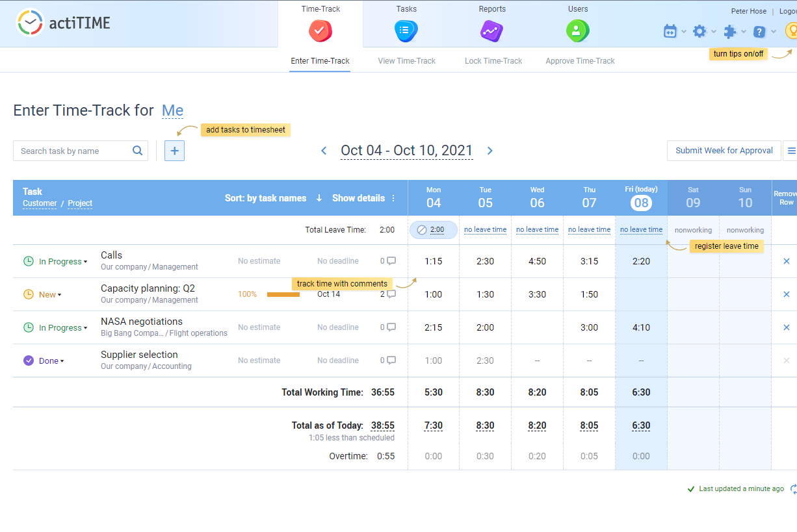
Task: Go to previous week arrow
Action: tap(324, 151)
